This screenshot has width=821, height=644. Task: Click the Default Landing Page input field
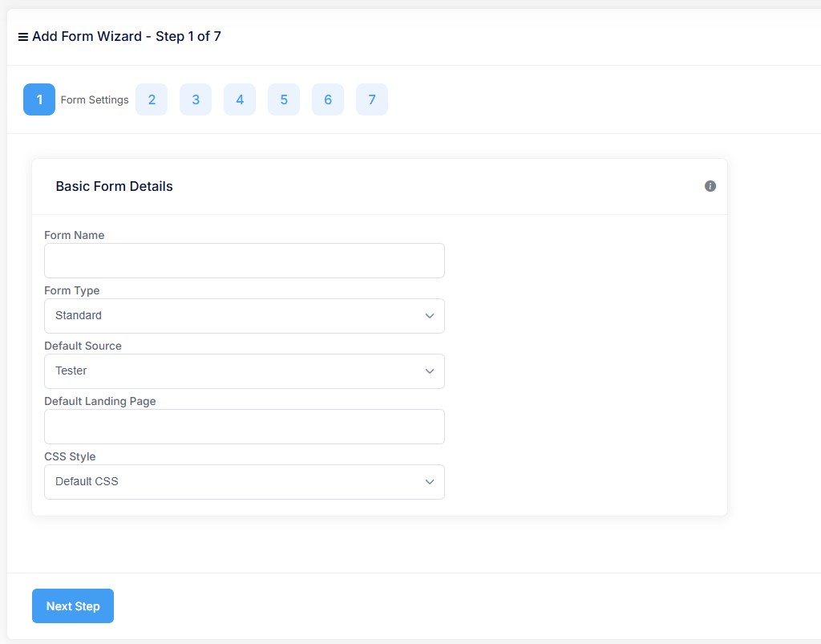245,427
